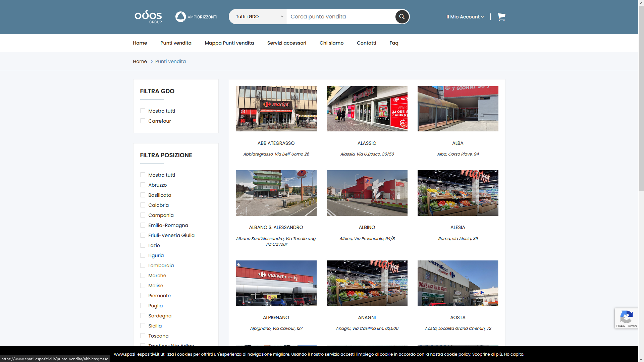This screenshot has height=362, width=644.
Task: Check the Basilicata region filter
Action: coord(143,195)
